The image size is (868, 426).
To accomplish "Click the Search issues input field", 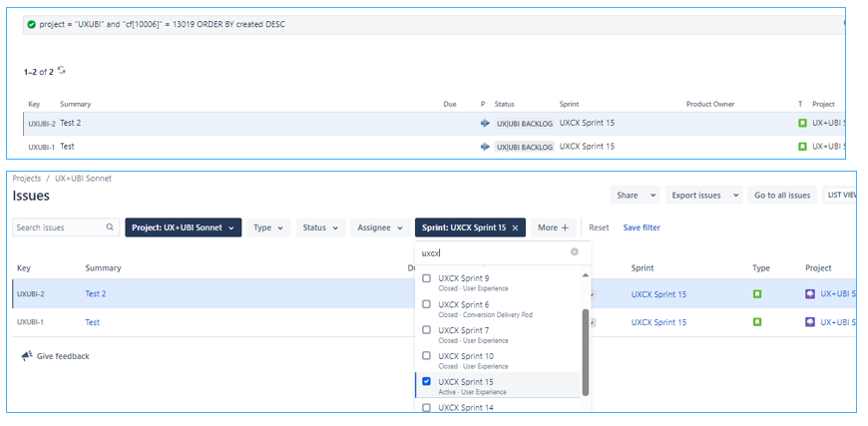I will tap(66, 227).
